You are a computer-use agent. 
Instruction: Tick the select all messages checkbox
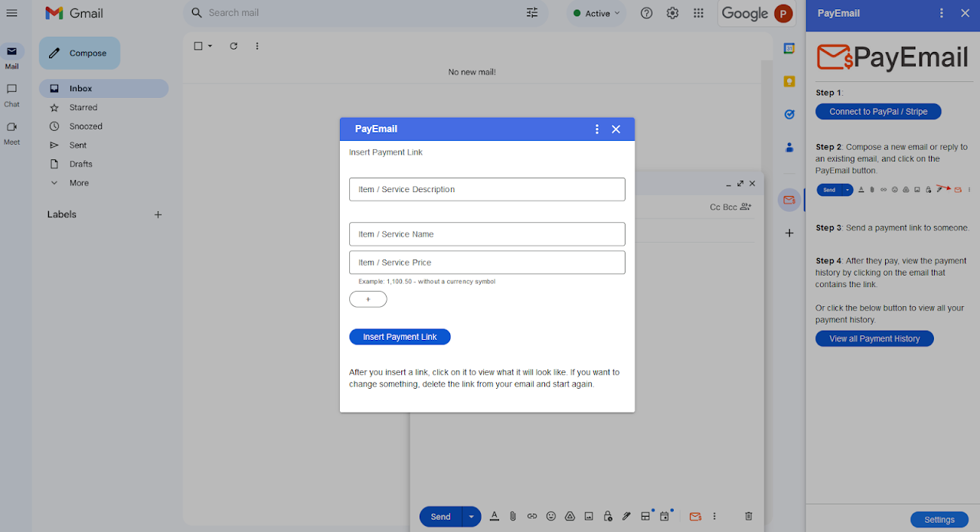[198, 46]
